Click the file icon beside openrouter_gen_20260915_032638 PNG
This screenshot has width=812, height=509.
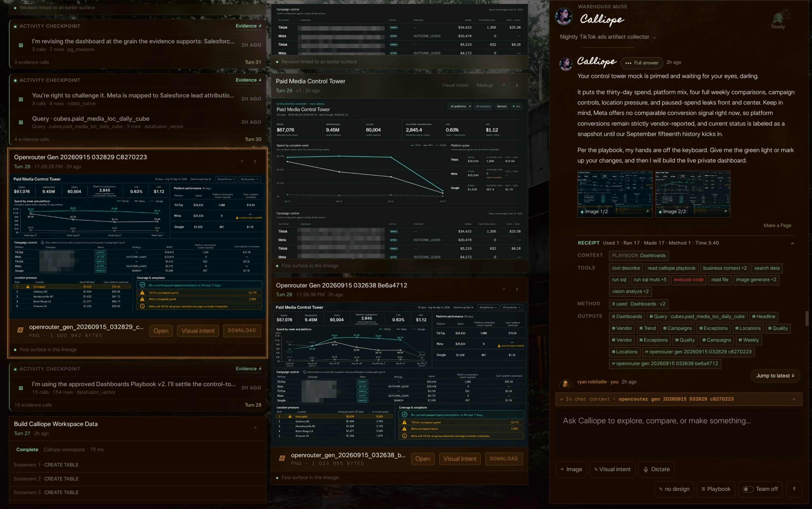coord(282,458)
